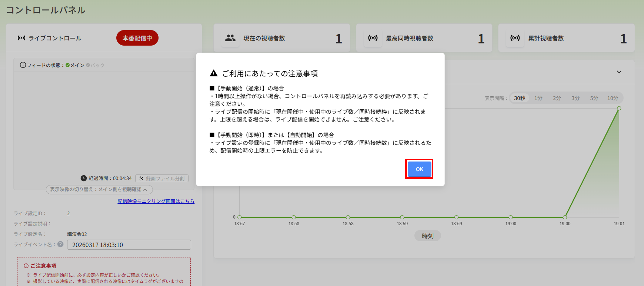Open 配信映像モニタリング画面はこちら link

(156, 201)
